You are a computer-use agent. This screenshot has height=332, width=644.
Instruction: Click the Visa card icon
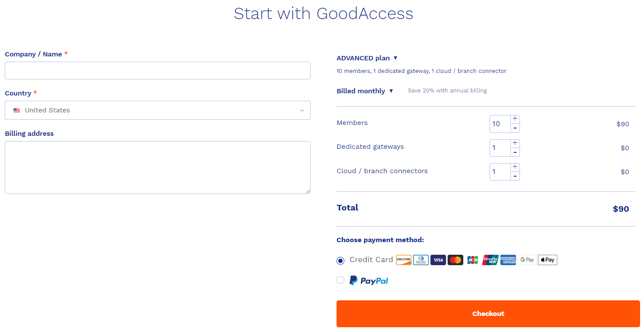click(438, 260)
